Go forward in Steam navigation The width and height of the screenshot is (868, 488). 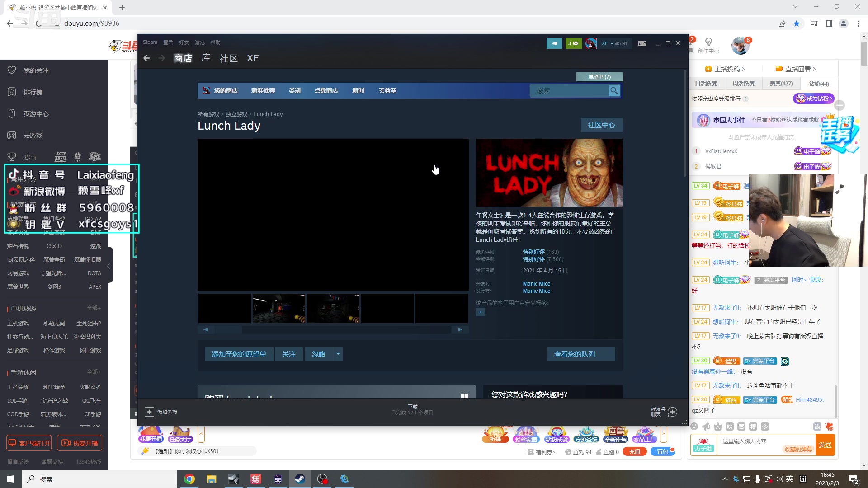(161, 58)
